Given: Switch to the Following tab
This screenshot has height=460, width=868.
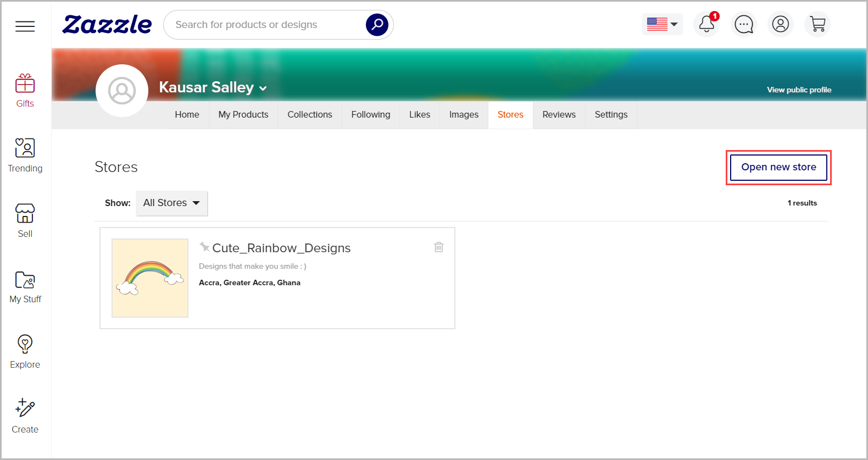Looking at the screenshot, I should coord(371,115).
